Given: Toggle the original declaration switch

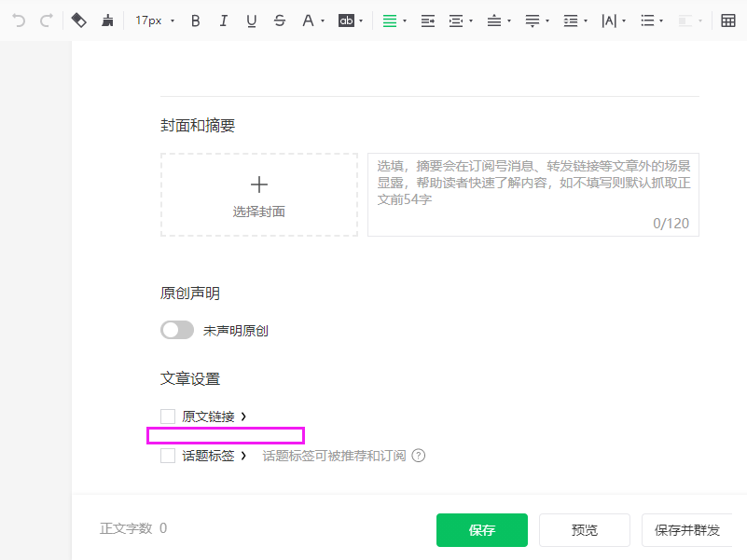Looking at the screenshot, I should click(x=177, y=330).
